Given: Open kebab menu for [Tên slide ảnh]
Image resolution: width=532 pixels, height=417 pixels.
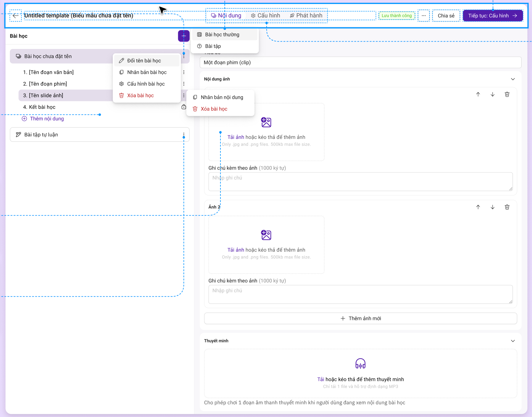Looking at the screenshot, I should pyautogui.click(x=184, y=95).
